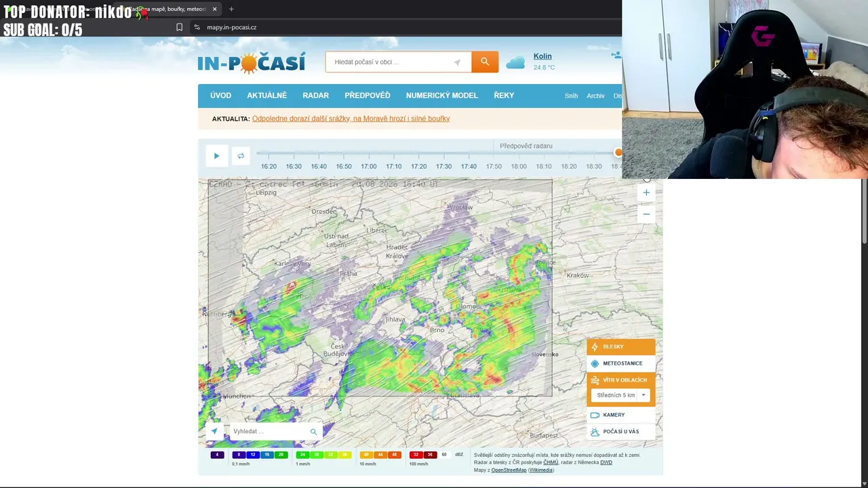
Task: Jump to 17:20 on the radar timeline
Action: coord(418,166)
